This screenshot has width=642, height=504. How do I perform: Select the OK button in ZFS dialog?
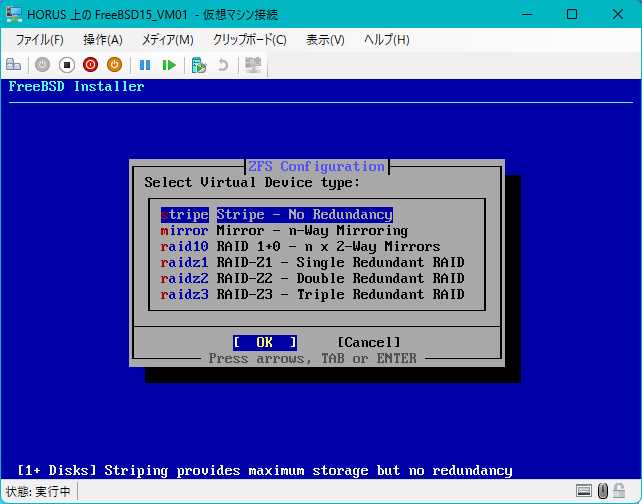pyautogui.click(x=265, y=342)
